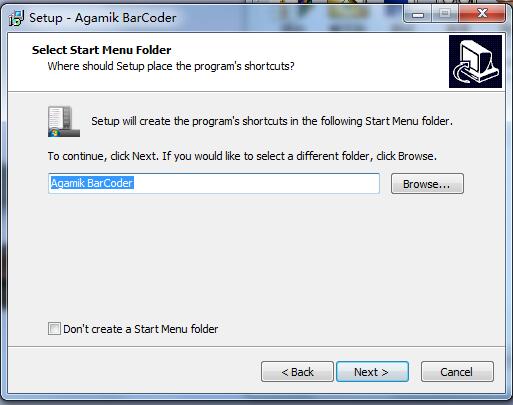Click the "Don't create a Start Menu folder" label

(x=141, y=329)
